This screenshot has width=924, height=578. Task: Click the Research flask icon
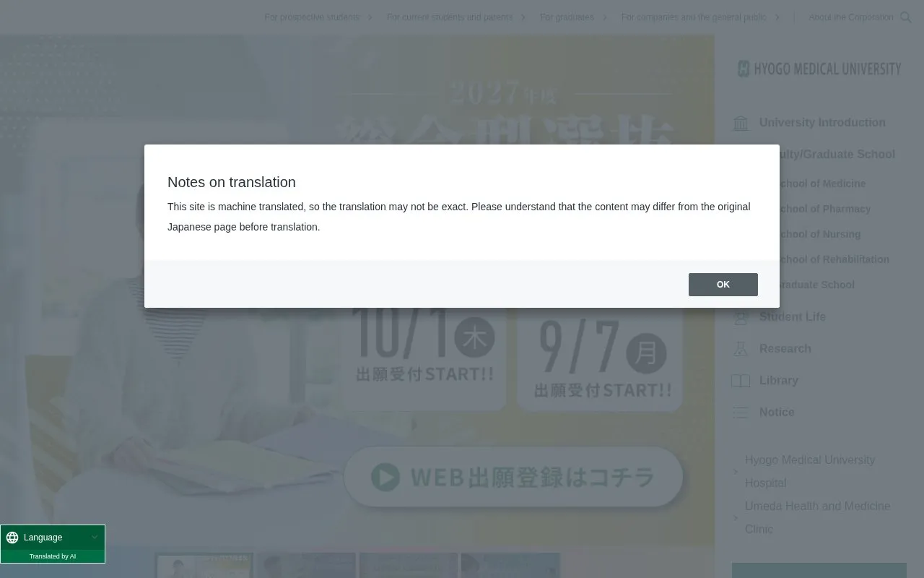click(741, 348)
